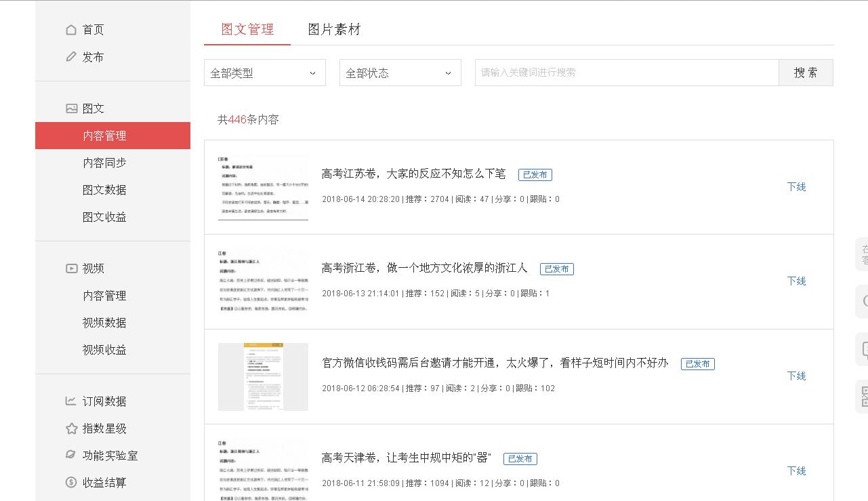Screen dimensions: 868x501
Task: Click the home icon beside 首页
Action: (x=72, y=29)
